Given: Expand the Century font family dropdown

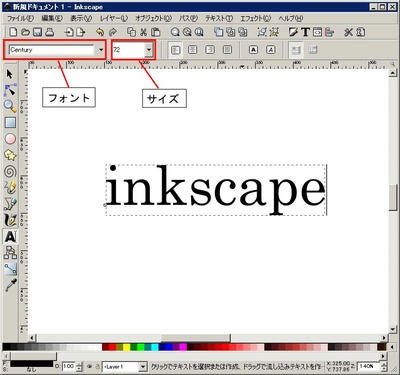Looking at the screenshot, I should [x=101, y=50].
